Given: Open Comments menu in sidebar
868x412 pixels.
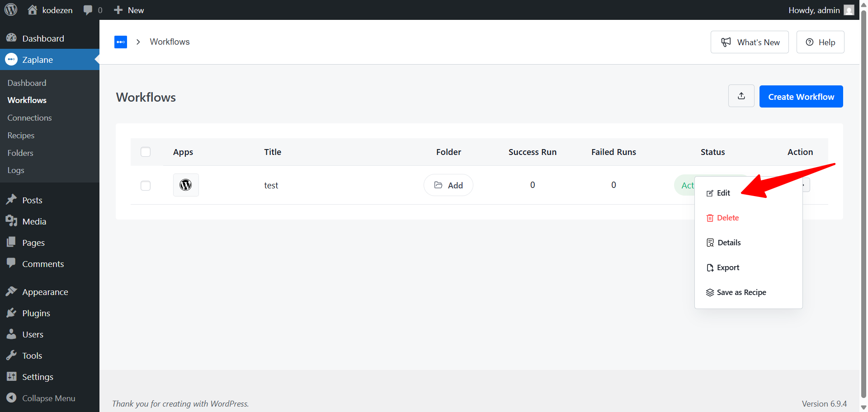Looking at the screenshot, I should (x=50, y=264).
